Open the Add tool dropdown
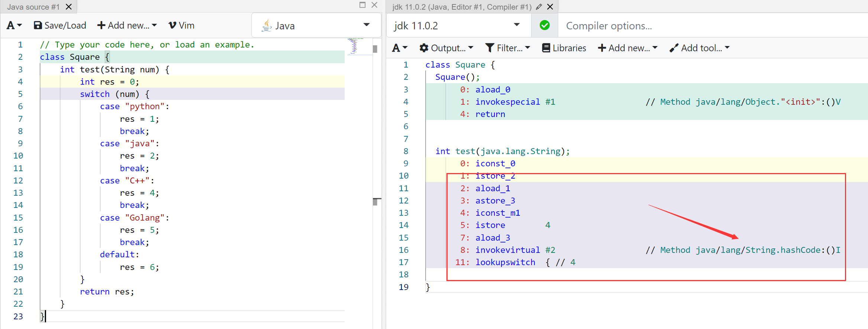 699,48
